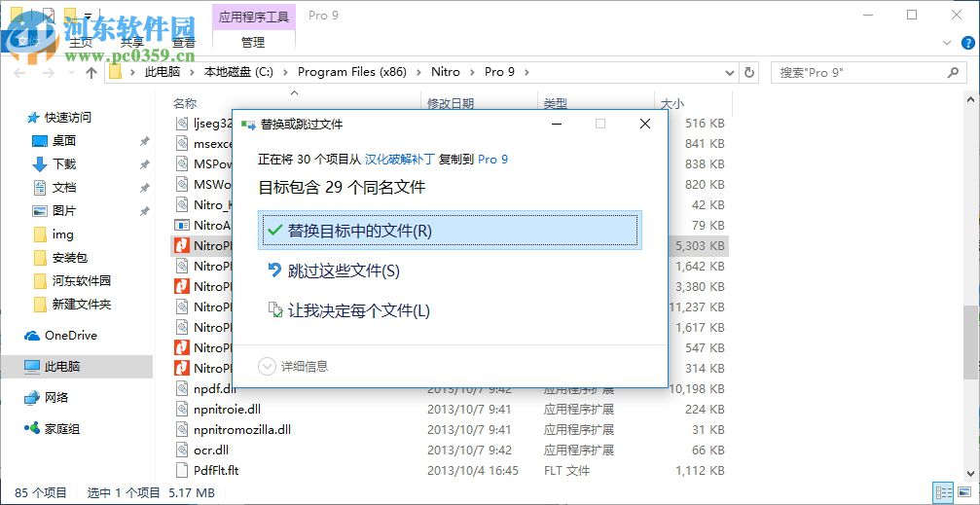Viewport: 980px width, 505px height.
Task: Switch to details view icon in status bar
Action: [943, 492]
